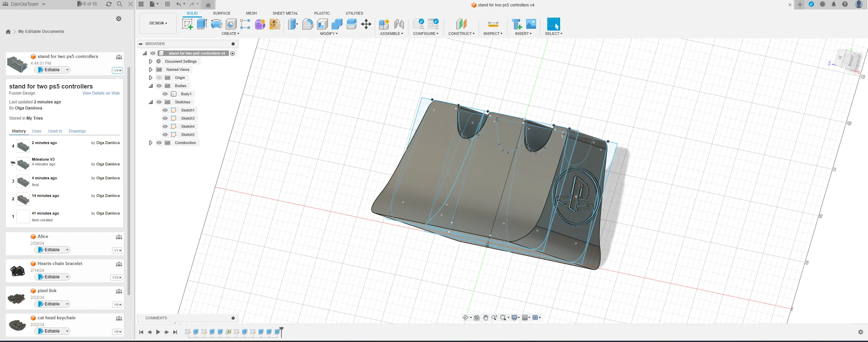Toggle visibility of Sketch5
The image size is (868, 342).
pos(165,135)
